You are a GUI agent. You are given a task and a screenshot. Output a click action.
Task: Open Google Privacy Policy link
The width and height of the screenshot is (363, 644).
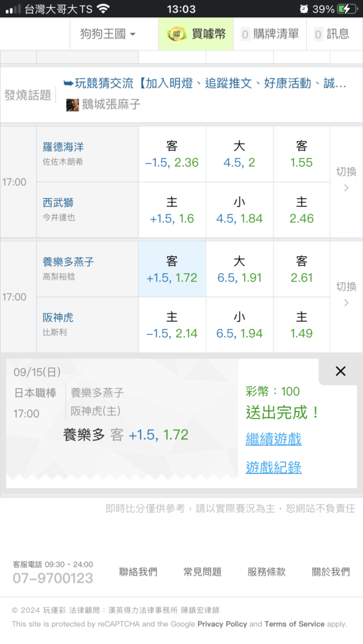[222, 624]
